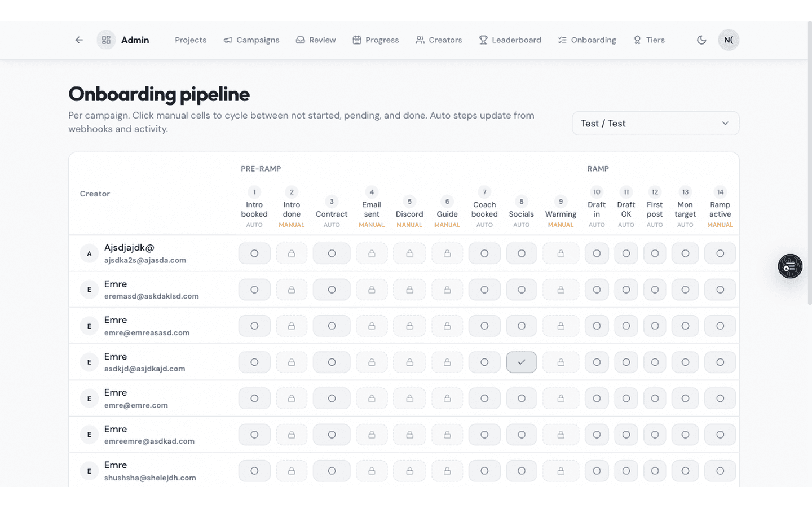Click the Review inbox icon

coord(301,40)
